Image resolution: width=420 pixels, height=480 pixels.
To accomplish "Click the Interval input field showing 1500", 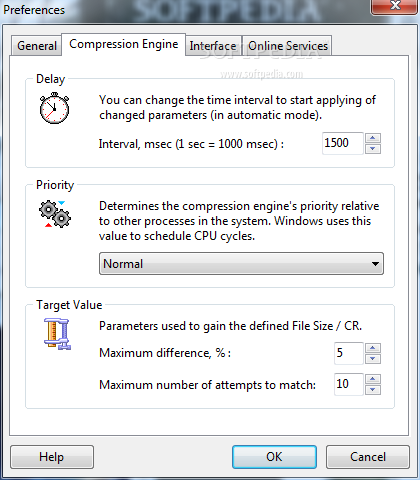I will 342,143.
